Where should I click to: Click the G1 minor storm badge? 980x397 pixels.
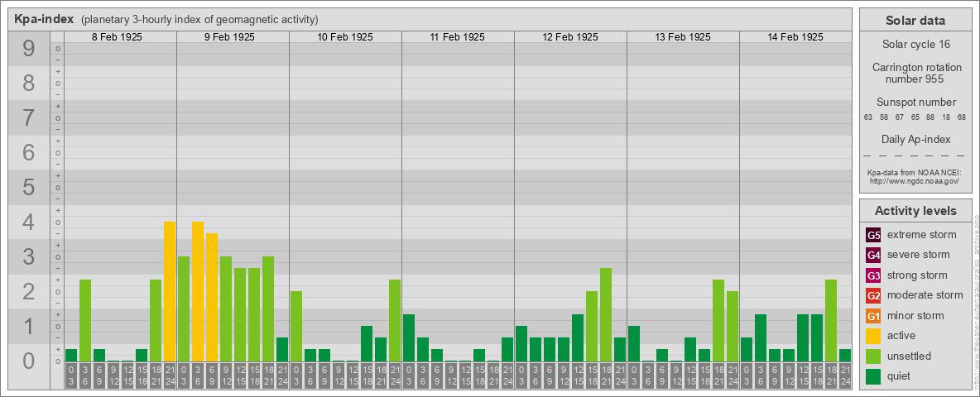tap(873, 316)
